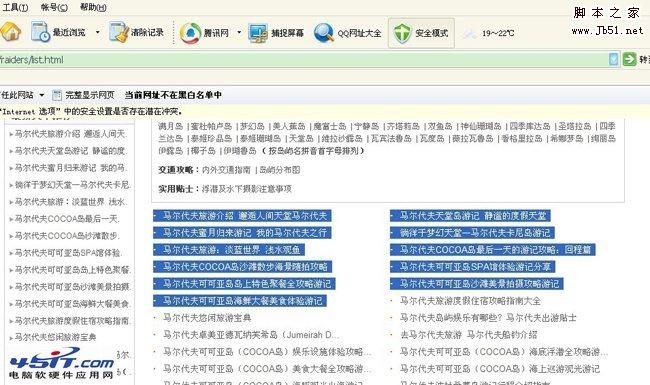Image resolution: width=650 pixels, height=385 pixels.
Task: Open the 美人蕉岛 island link
Action: [x=289, y=126]
